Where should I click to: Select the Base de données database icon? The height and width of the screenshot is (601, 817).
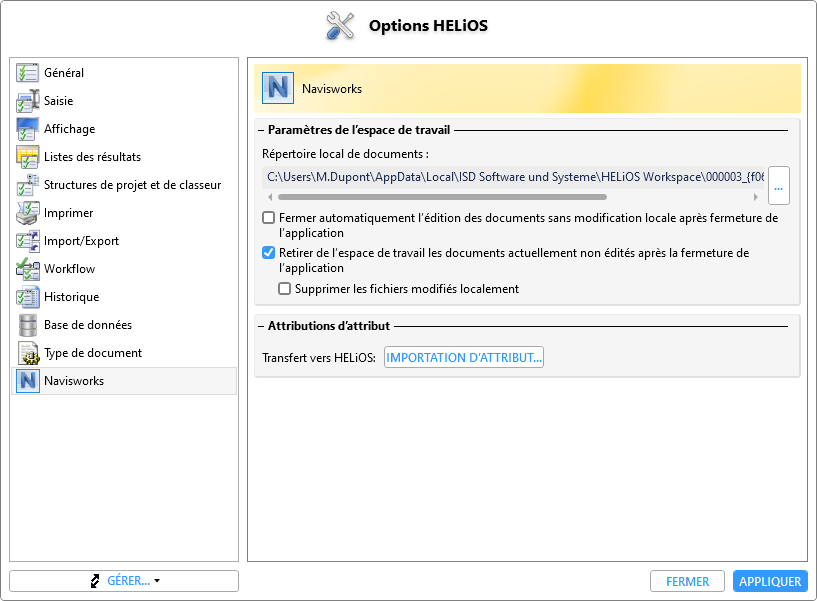coord(27,325)
